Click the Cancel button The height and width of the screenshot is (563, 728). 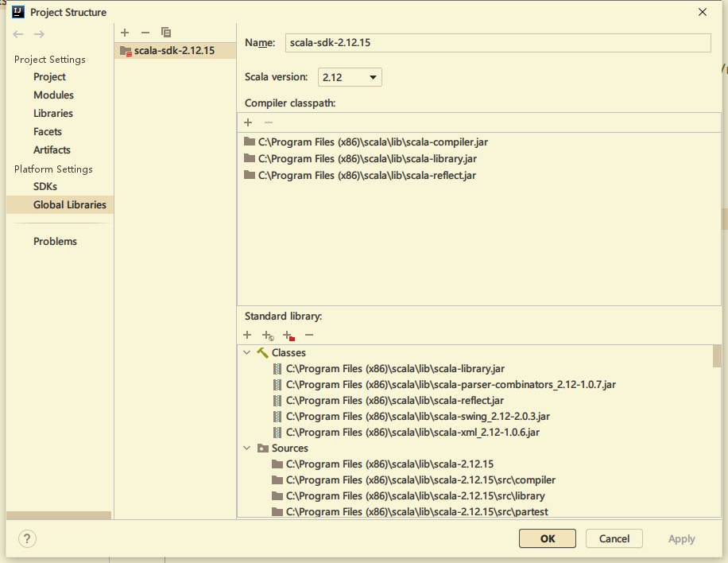(x=614, y=539)
